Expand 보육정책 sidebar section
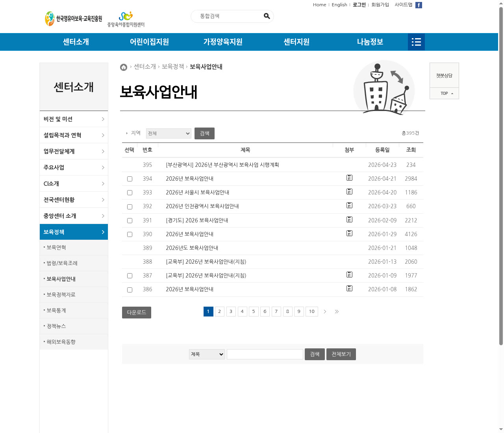This screenshot has height=433, width=504. point(74,232)
